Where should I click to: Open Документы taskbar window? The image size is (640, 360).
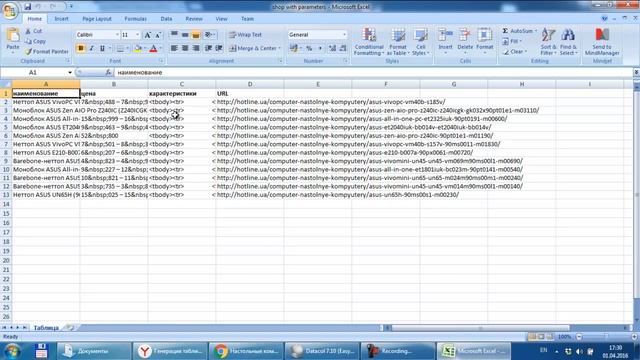[x=94, y=351]
